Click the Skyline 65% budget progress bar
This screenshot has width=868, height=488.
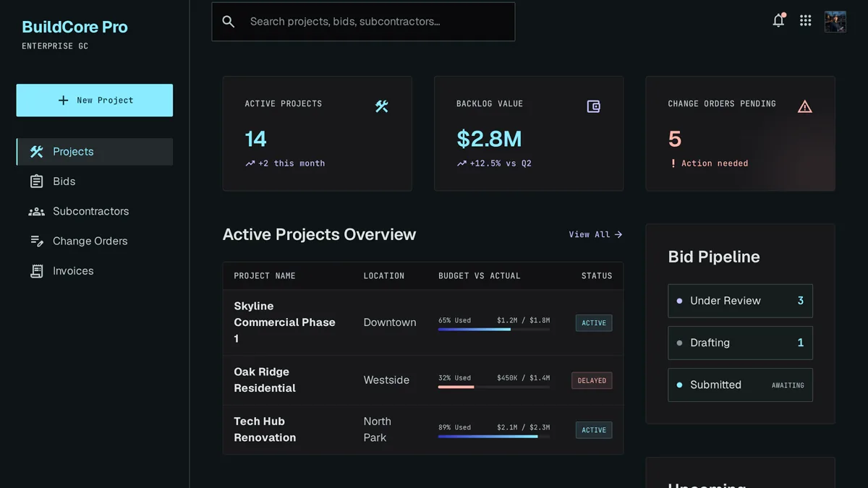494,330
